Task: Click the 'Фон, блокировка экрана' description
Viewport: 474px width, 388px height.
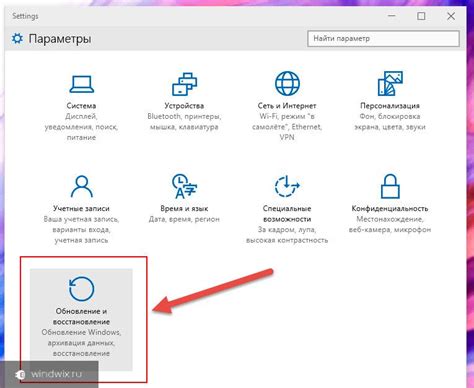Action: (390, 122)
